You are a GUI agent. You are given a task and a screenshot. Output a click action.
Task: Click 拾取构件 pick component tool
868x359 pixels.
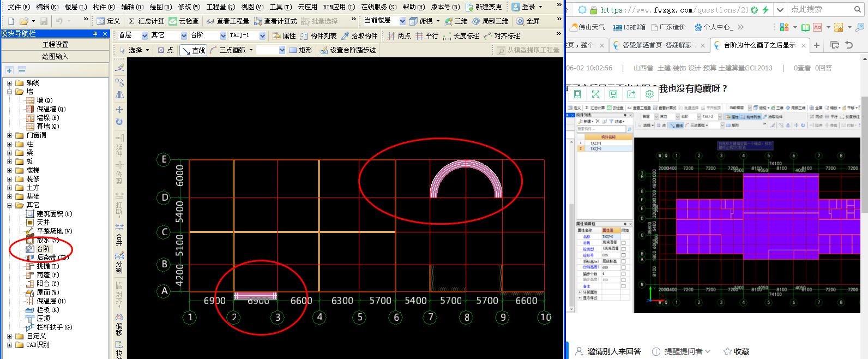click(x=359, y=35)
